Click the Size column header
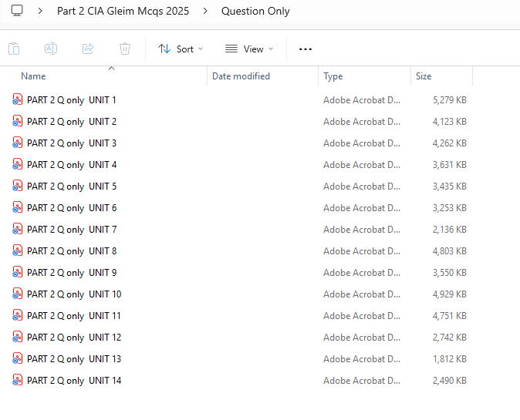This screenshot has height=420, width=520. (x=424, y=76)
